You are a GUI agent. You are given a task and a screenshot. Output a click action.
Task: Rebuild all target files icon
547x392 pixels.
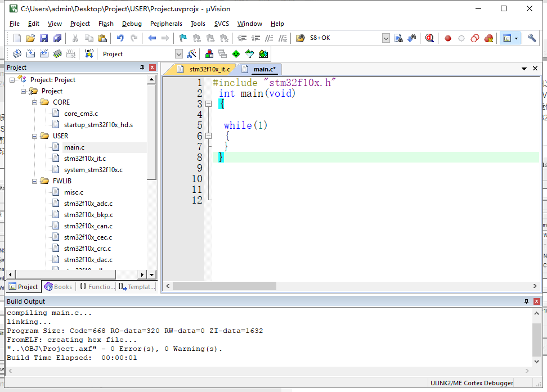coord(44,53)
